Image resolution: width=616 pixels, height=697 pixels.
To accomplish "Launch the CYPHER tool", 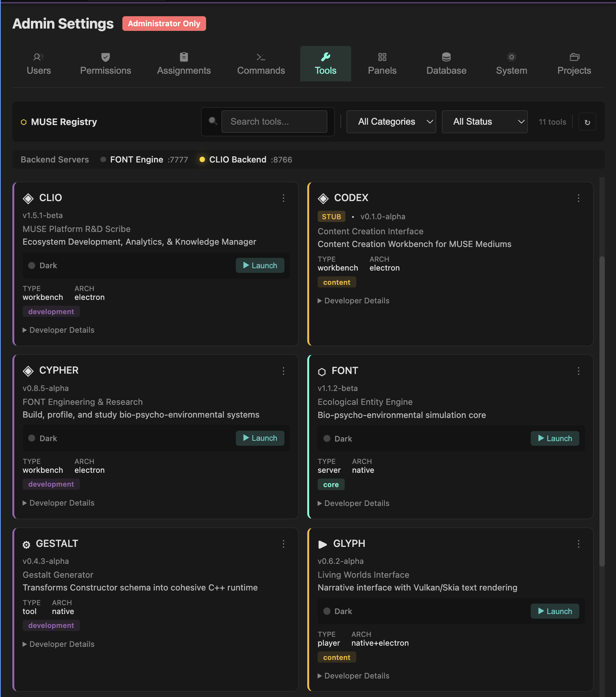I will pyautogui.click(x=260, y=438).
